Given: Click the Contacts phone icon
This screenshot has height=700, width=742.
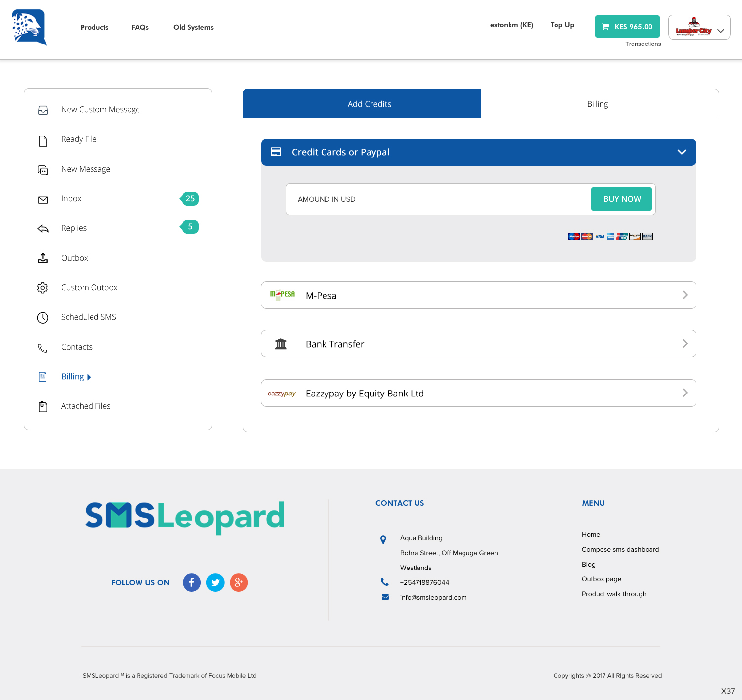Looking at the screenshot, I should pos(43,348).
